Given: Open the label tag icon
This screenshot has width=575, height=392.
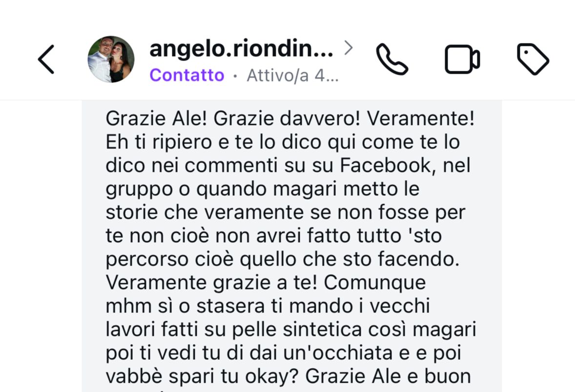Looking at the screenshot, I should click(533, 60).
